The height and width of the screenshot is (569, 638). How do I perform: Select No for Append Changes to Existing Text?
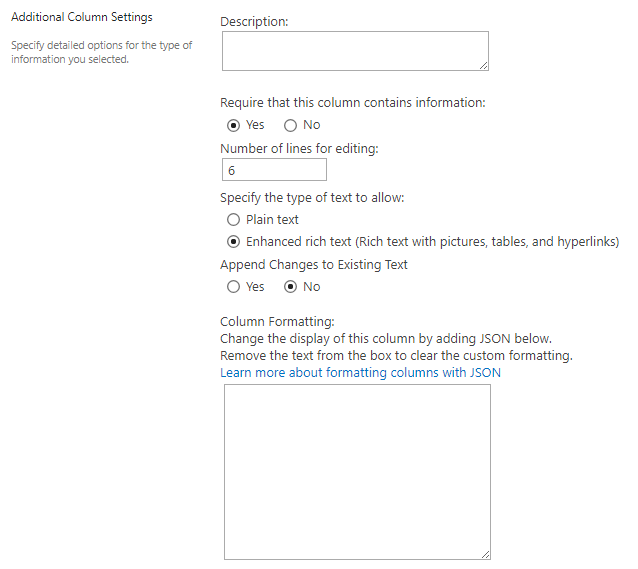290,287
